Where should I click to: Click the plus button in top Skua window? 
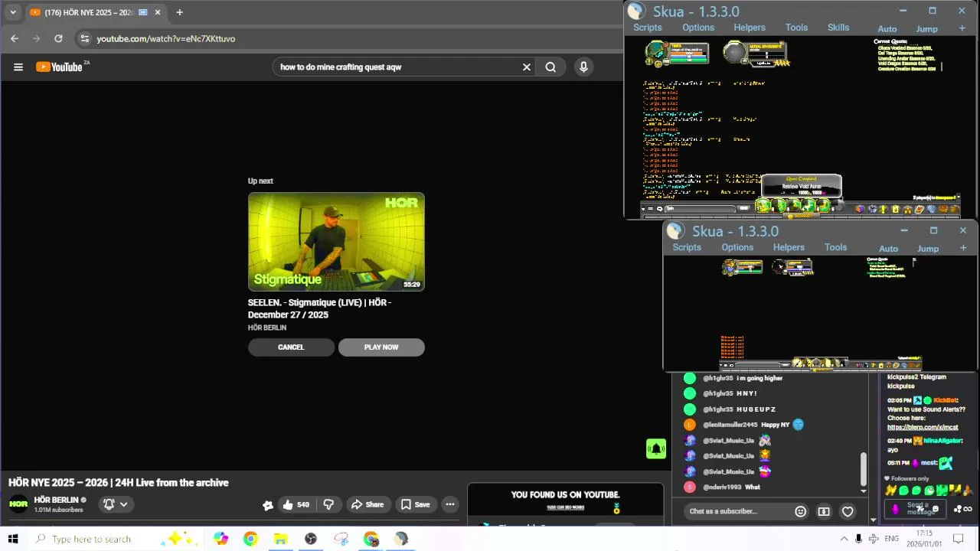click(962, 28)
